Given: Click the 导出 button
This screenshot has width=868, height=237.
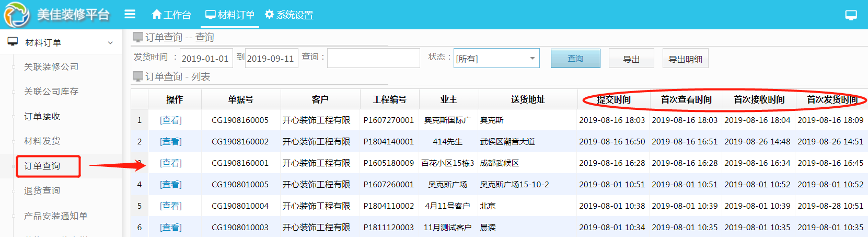Looking at the screenshot, I should (631, 59).
